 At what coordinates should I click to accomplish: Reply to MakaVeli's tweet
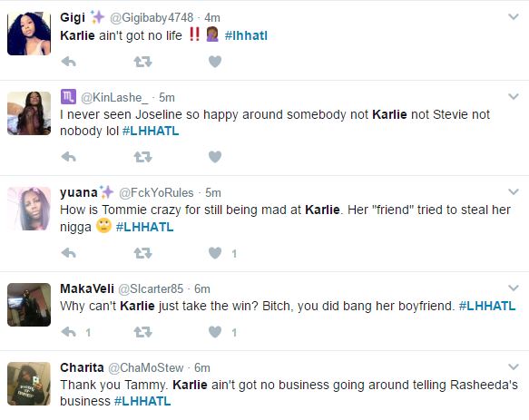point(69,332)
